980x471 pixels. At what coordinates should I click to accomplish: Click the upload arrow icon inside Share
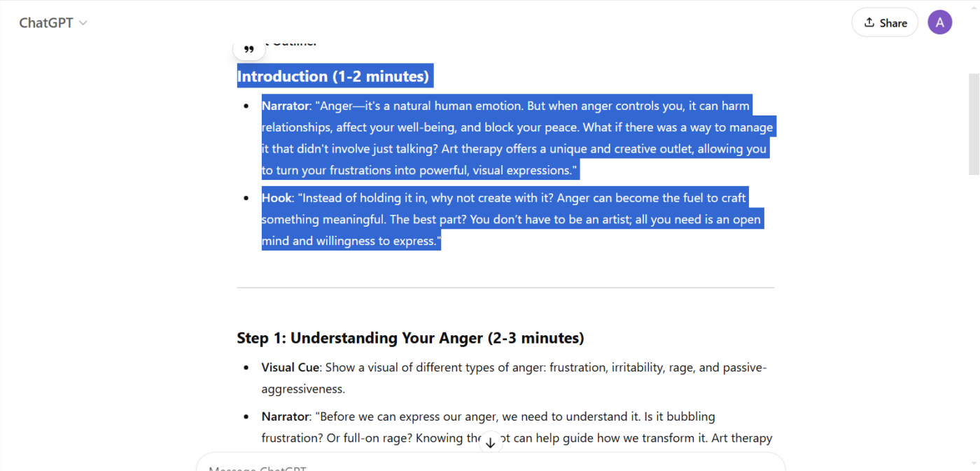pyautogui.click(x=869, y=22)
